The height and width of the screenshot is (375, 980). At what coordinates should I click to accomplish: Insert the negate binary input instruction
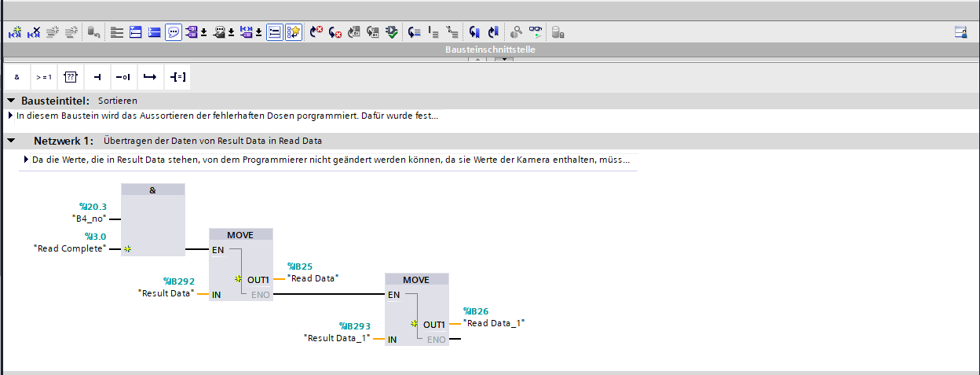coord(123,77)
